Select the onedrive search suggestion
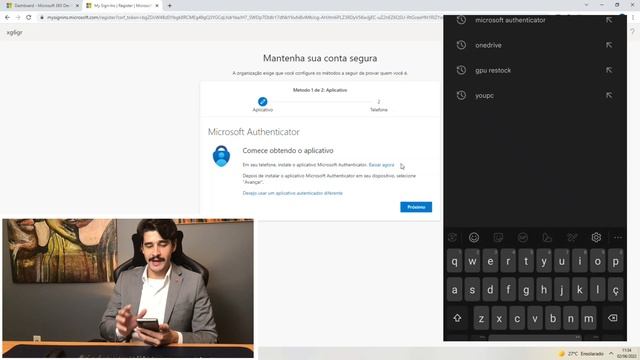Viewport: 640px width, 360px height. (488, 45)
